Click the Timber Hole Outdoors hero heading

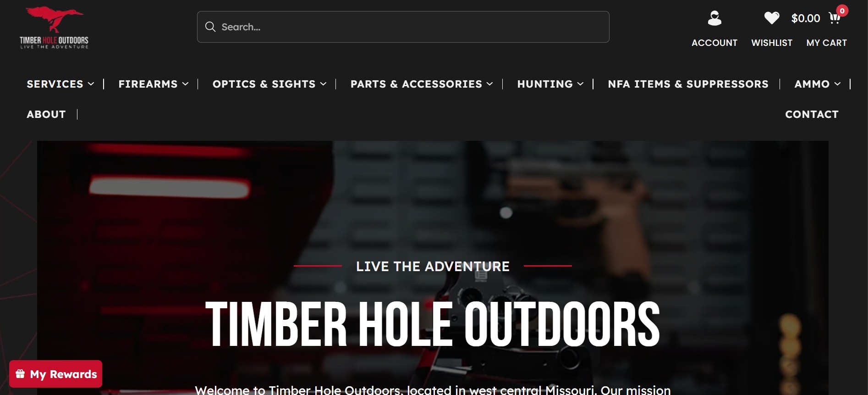click(x=433, y=324)
